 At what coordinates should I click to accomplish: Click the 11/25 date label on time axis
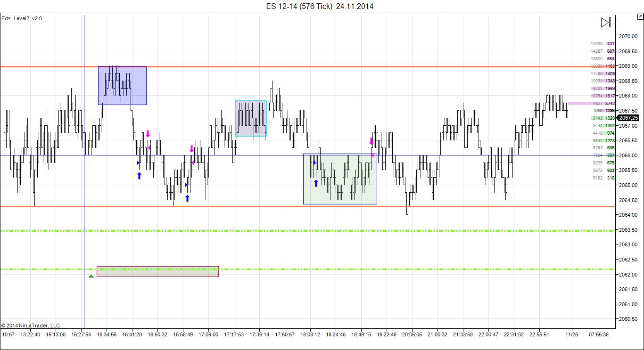pyautogui.click(x=572, y=334)
